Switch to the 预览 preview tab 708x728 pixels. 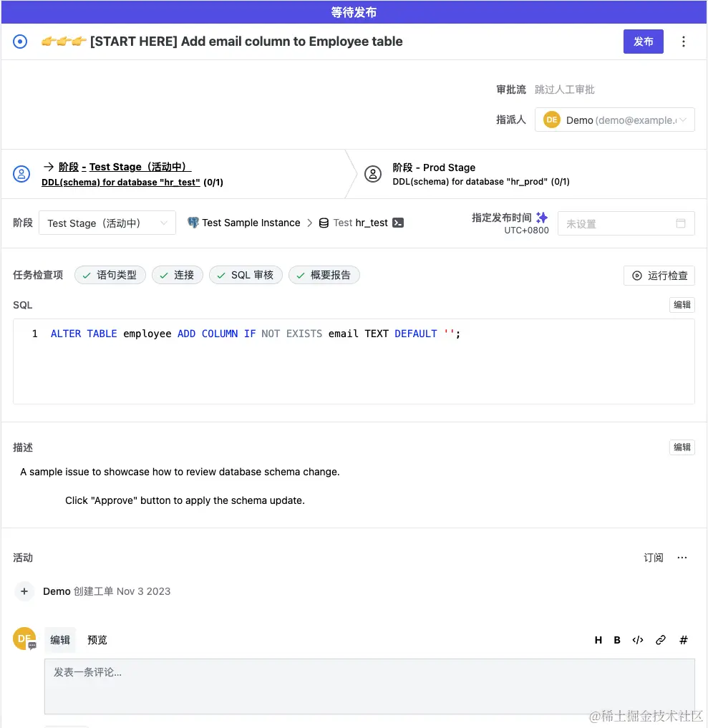[x=97, y=640]
